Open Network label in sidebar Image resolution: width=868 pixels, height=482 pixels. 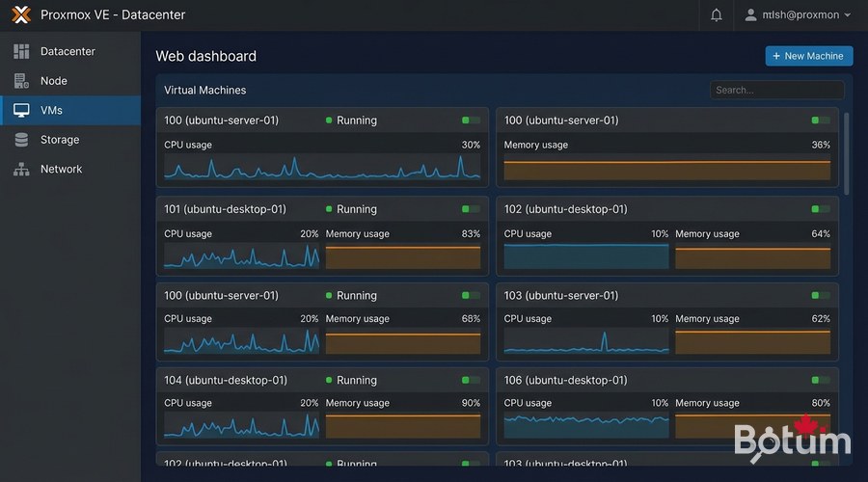coord(61,169)
